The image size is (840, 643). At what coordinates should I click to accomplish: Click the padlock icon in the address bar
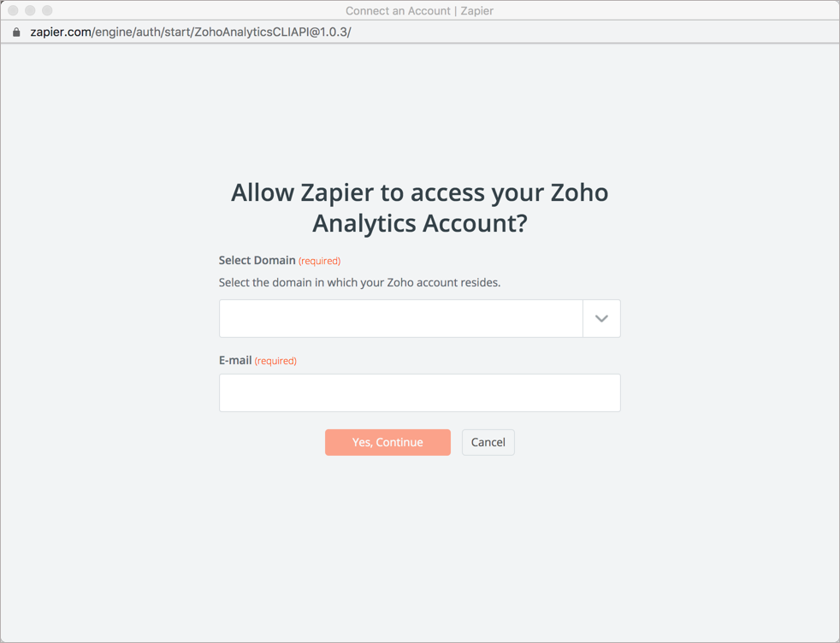(15, 31)
